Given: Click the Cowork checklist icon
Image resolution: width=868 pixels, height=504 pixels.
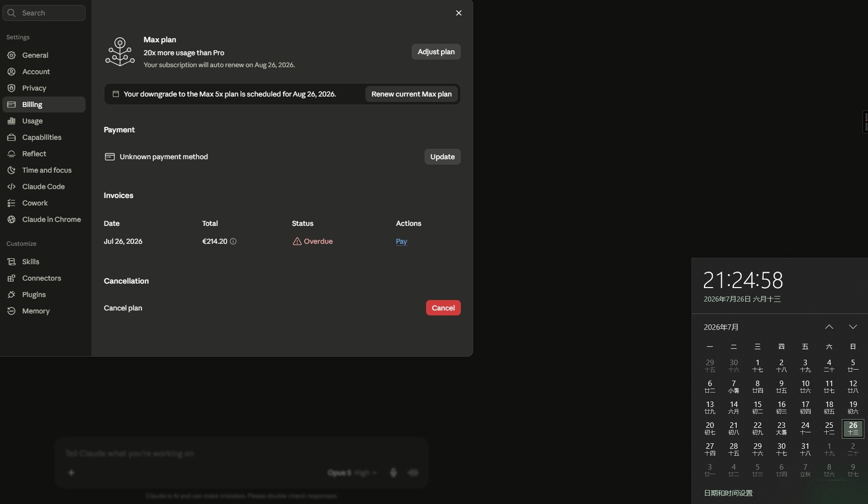Looking at the screenshot, I should tap(11, 203).
